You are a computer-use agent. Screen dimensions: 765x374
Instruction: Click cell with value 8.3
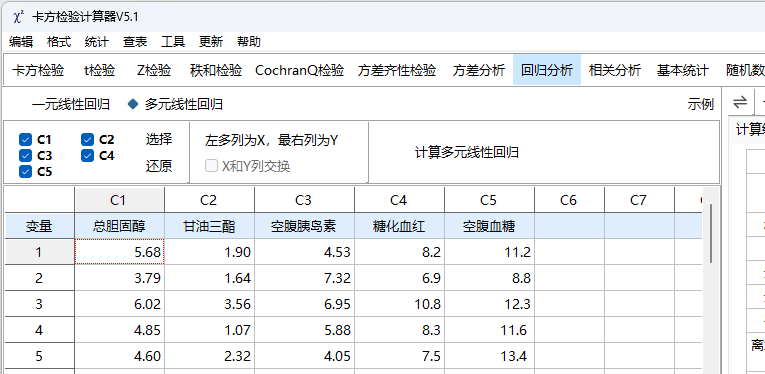coord(400,330)
